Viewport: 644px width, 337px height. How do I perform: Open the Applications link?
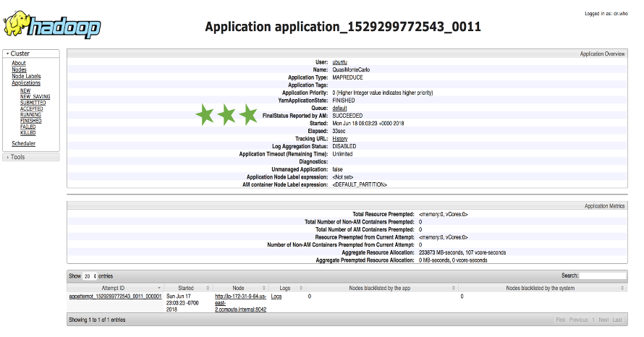tap(26, 82)
